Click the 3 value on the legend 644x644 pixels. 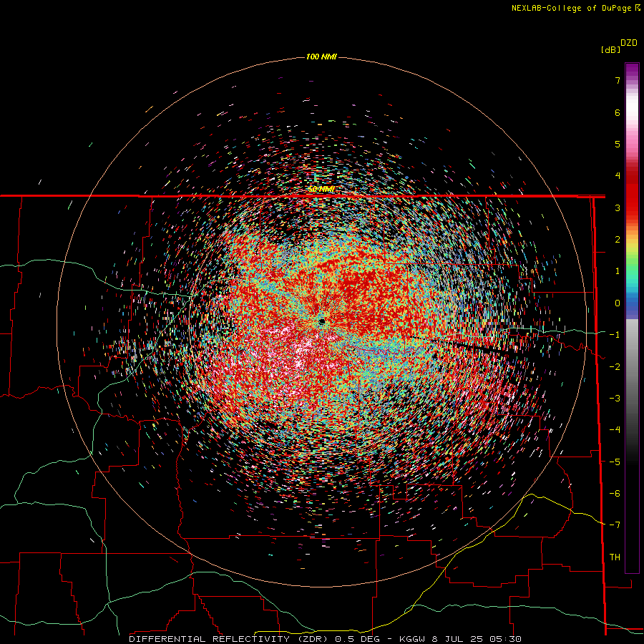pos(618,208)
